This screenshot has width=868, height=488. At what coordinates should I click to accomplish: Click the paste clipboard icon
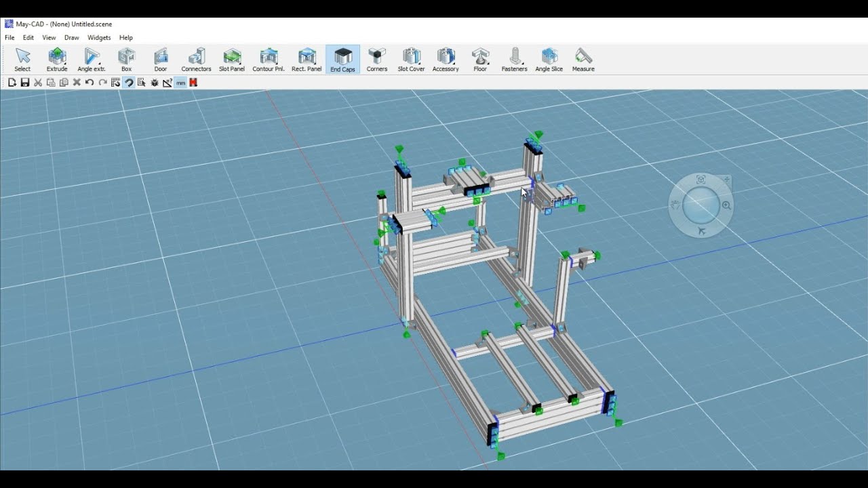coord(51,83)
